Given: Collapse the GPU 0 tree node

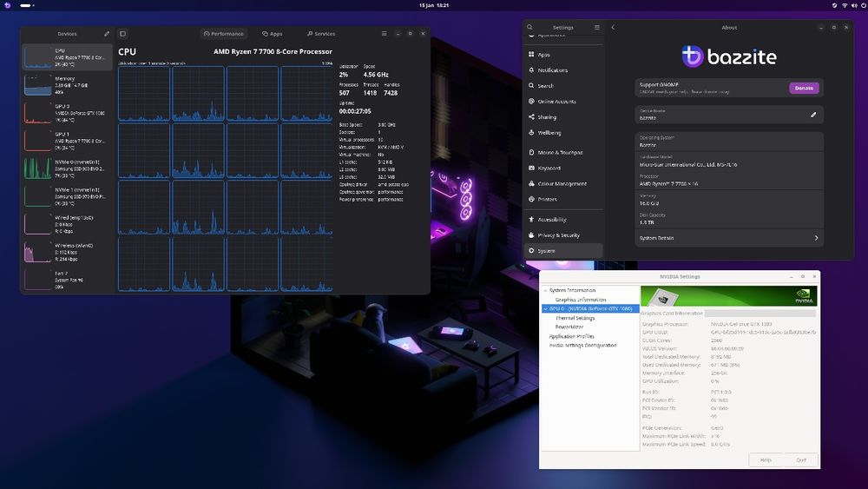Looking at the screenshot, I should tap(545, 308).
